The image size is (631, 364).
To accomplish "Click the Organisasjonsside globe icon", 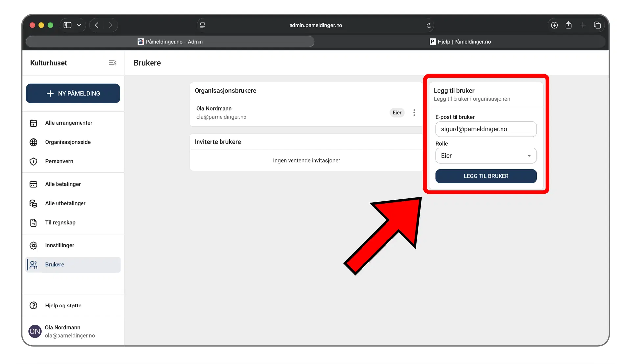I will [34, 142].
